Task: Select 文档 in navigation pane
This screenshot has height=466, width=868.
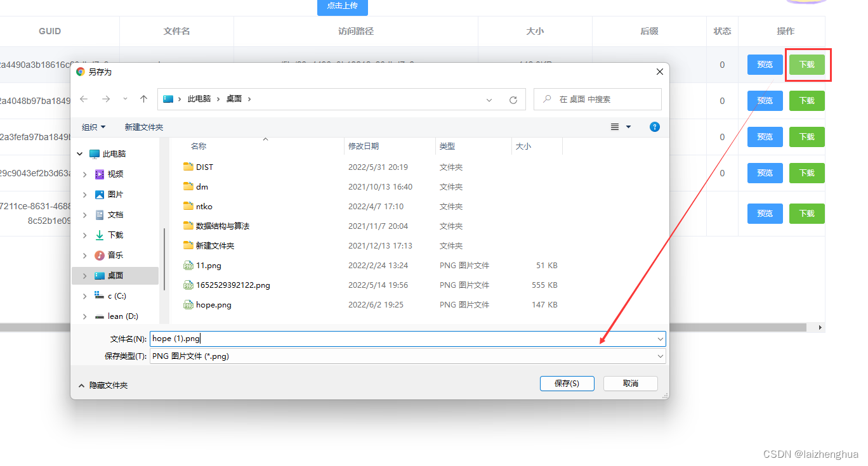Action: [x=115, y=215]
